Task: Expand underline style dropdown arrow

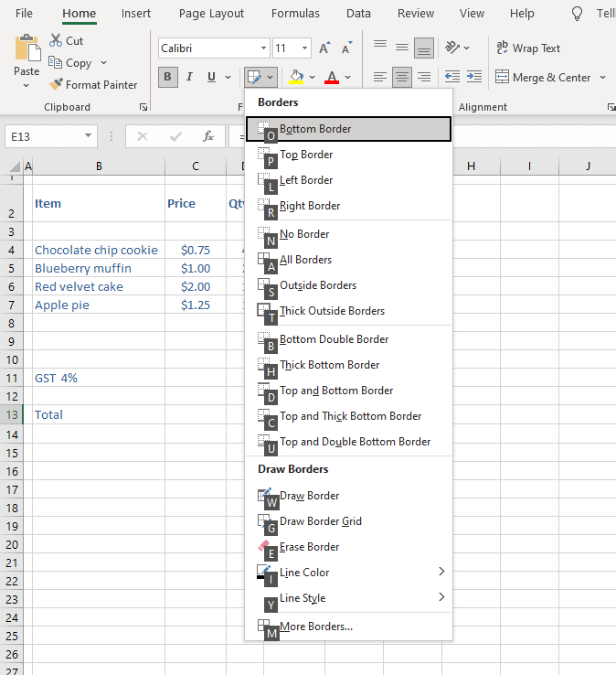Action: (228, 78)
